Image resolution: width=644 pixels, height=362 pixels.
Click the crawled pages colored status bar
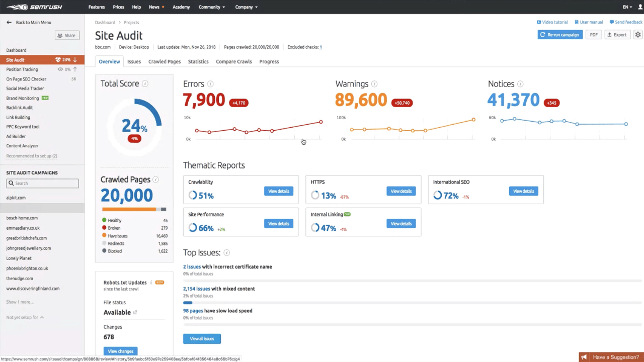tap(134, 209)
